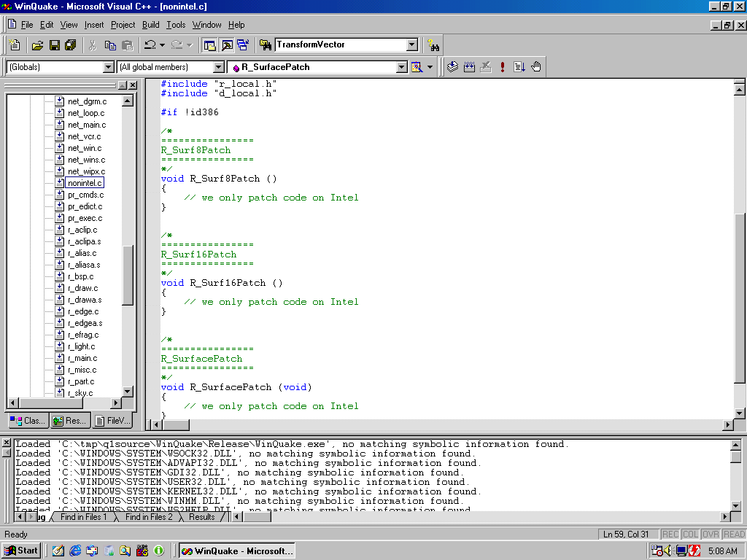Screen dimensions: 747x560
Task: Click inside the TransformVector find field
Action: (x=341, y=44)
